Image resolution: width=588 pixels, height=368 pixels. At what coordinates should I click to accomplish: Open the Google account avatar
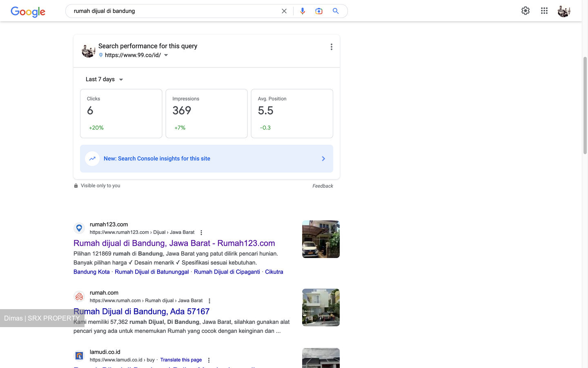click(x=564, y=11)
